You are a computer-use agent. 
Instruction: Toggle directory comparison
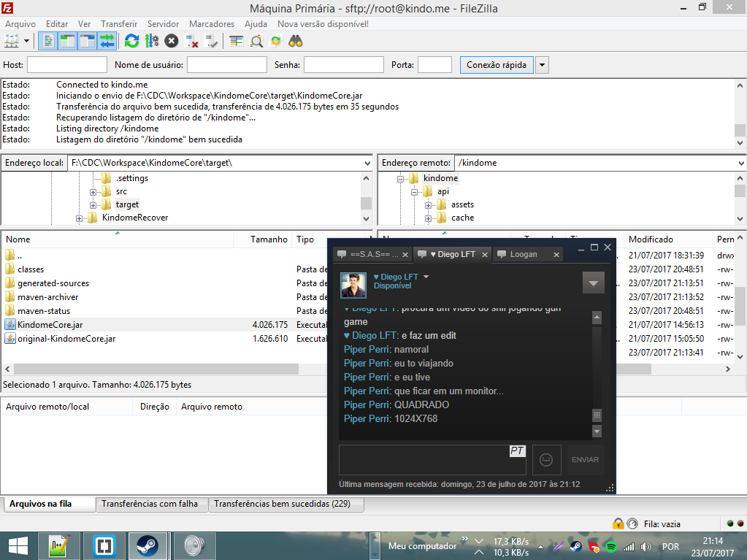coord(256,42)
